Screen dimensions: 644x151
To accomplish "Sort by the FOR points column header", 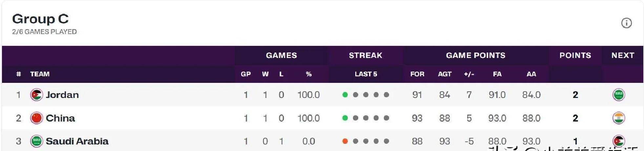I will (x=417, y=74).
